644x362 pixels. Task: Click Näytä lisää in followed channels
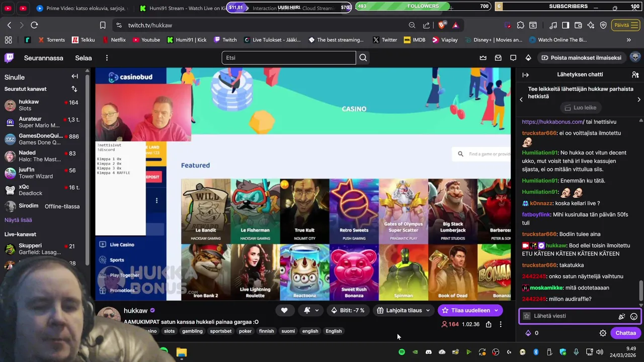(18, 220)
